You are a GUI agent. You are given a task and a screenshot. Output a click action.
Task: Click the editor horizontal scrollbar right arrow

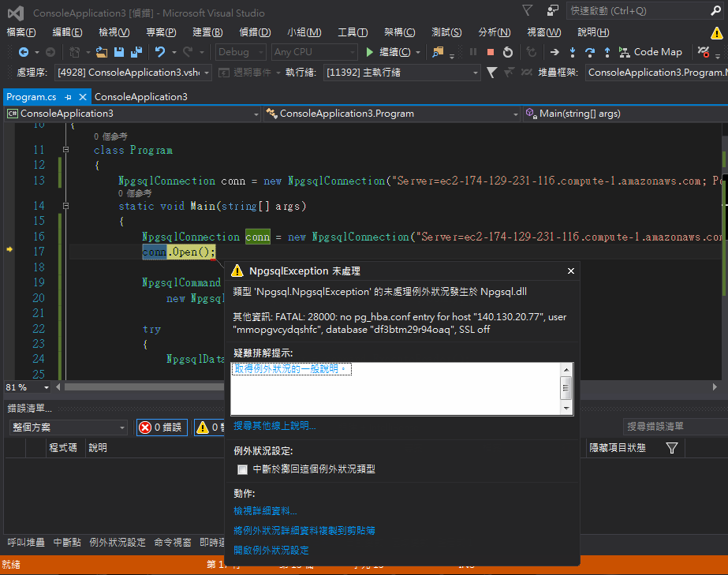coord(715,387)
